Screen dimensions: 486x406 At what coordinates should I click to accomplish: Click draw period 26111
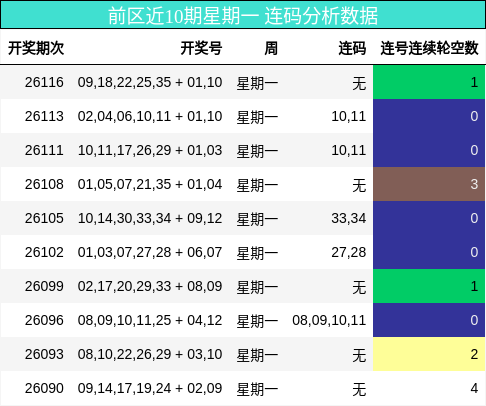(44, 150)
